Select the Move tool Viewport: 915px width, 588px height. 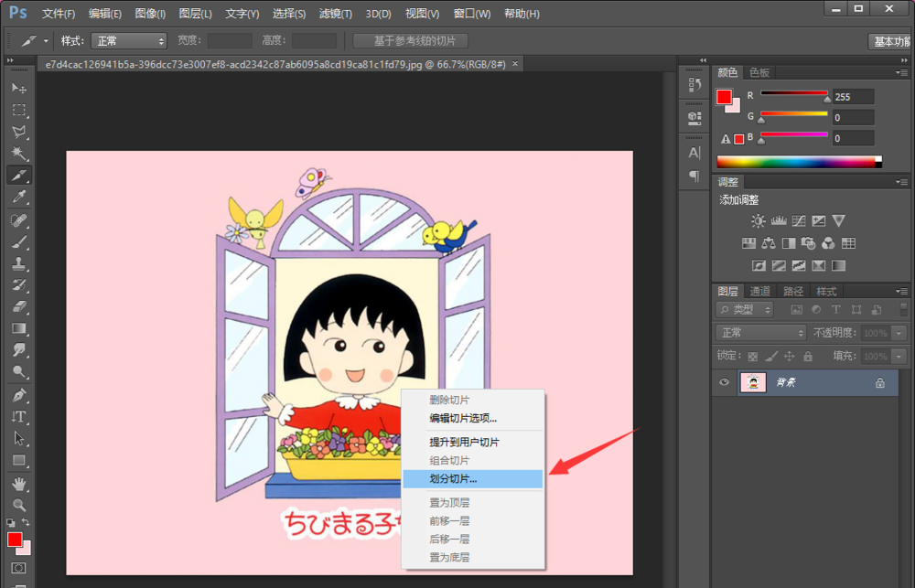point(19,88)
